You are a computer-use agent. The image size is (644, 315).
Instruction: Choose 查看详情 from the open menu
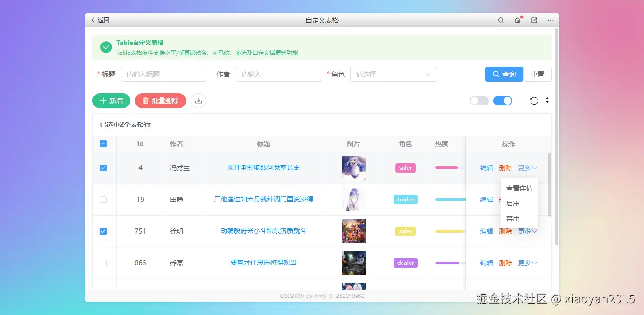(x=519, y=188)
